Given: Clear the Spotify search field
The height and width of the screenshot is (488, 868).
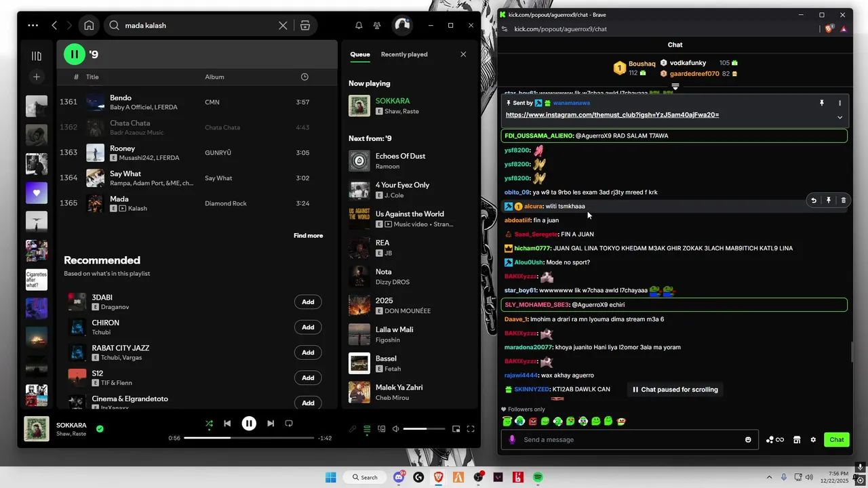Looking at the screenshot, I should pyautogui.click(x=283, y=25).
